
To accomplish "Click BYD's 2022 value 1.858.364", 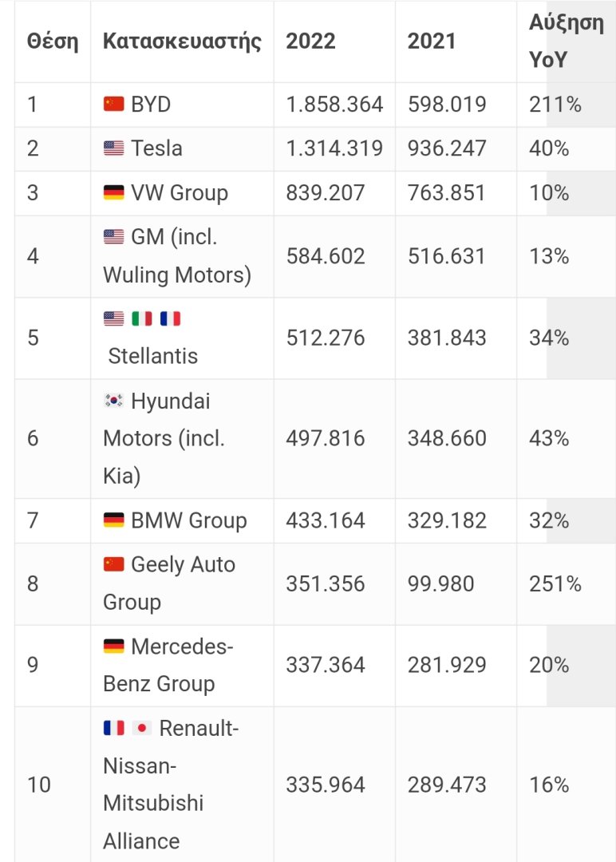I will (334, 104).
